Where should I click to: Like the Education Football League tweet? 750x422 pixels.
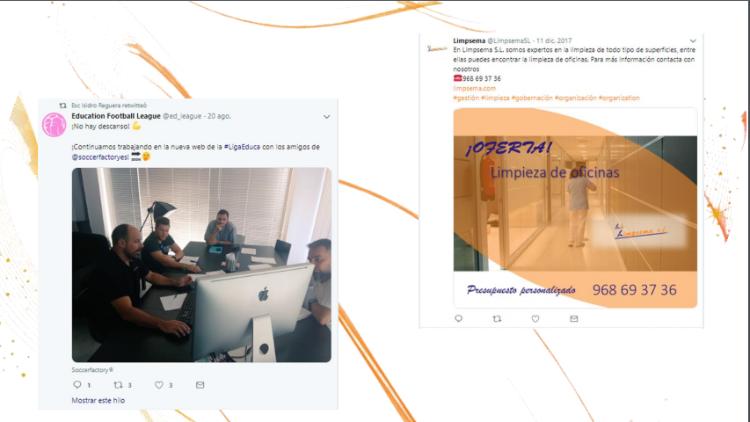point(159,385)
